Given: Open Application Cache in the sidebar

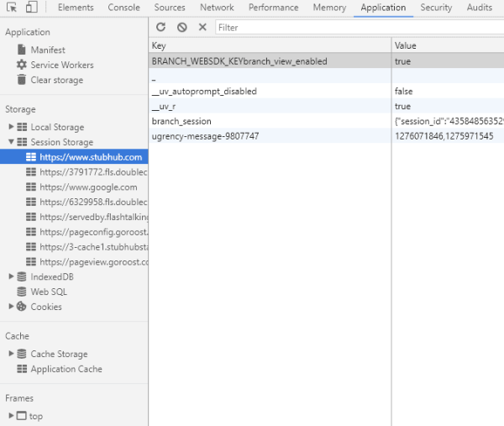Looking at the screenshot, I should (x=66, y=369).
